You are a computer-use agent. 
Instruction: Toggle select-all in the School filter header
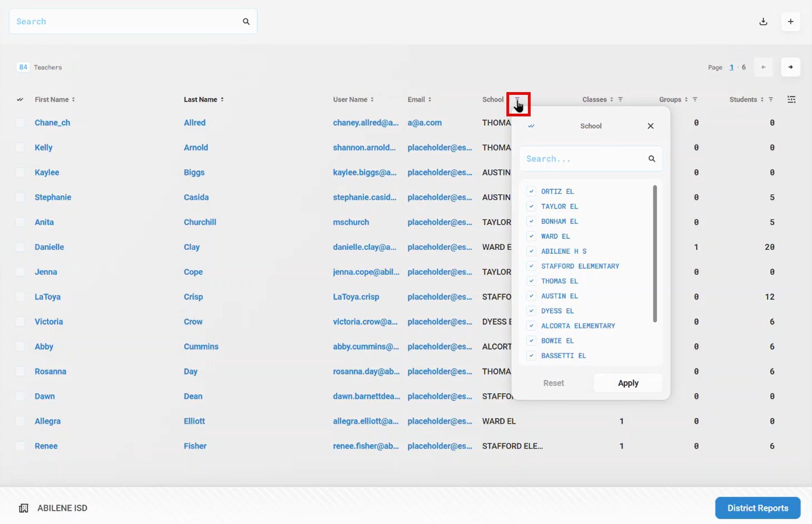coord(531,126)
